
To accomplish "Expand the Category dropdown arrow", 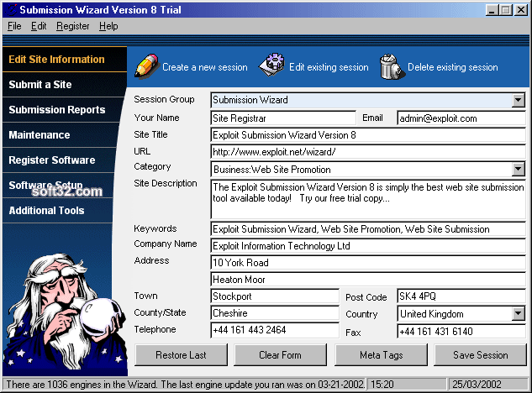I will pos(518,169).
